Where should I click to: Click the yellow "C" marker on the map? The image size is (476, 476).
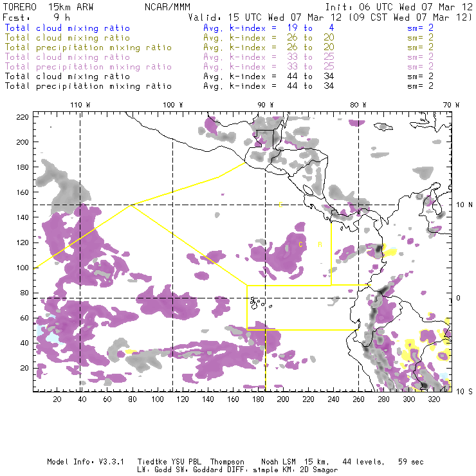click(300, 244)
